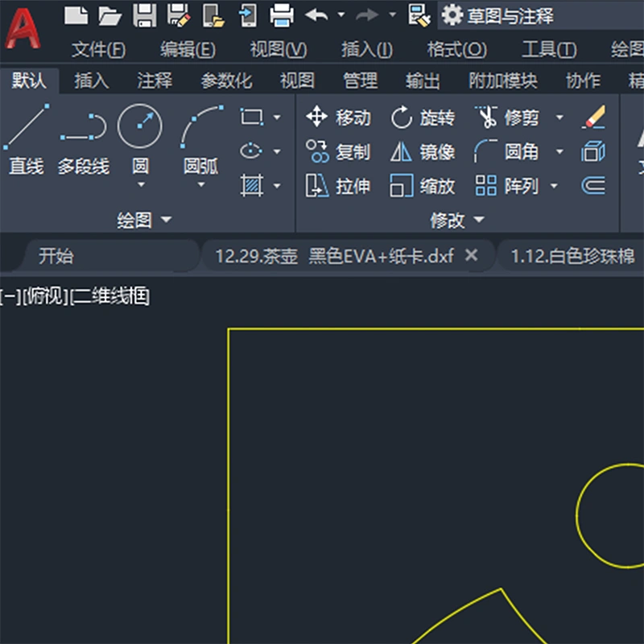The width and height of the screenshot is (644, 644).
Task: Click the Print icon in quick access toolbar
Action: coord(282,14)
